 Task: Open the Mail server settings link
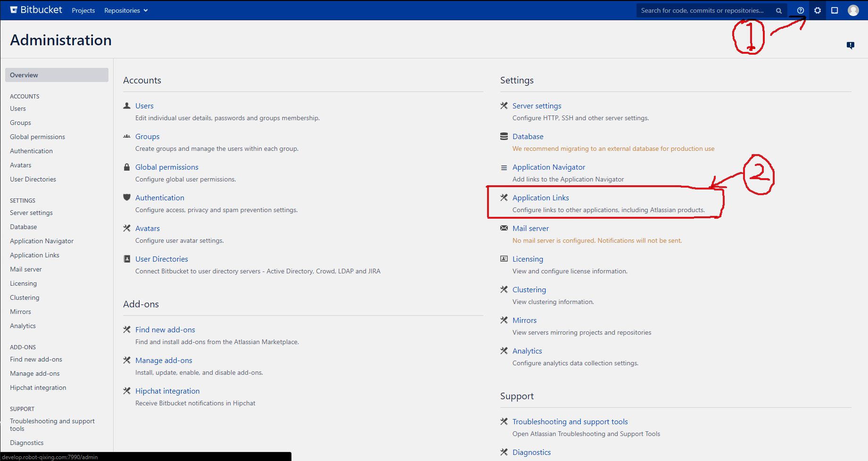click(x=531, y=228)
